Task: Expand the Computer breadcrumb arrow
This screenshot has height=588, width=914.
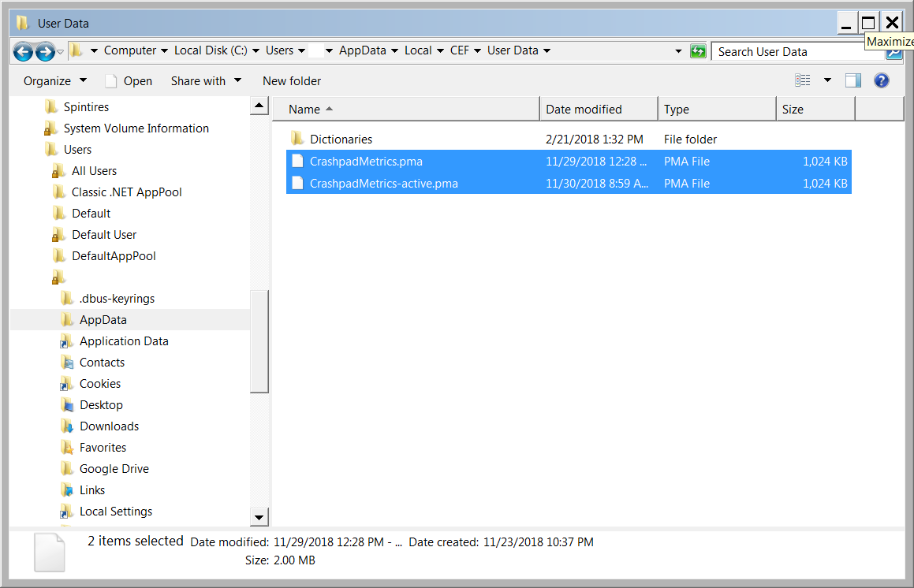Action: 164,50
